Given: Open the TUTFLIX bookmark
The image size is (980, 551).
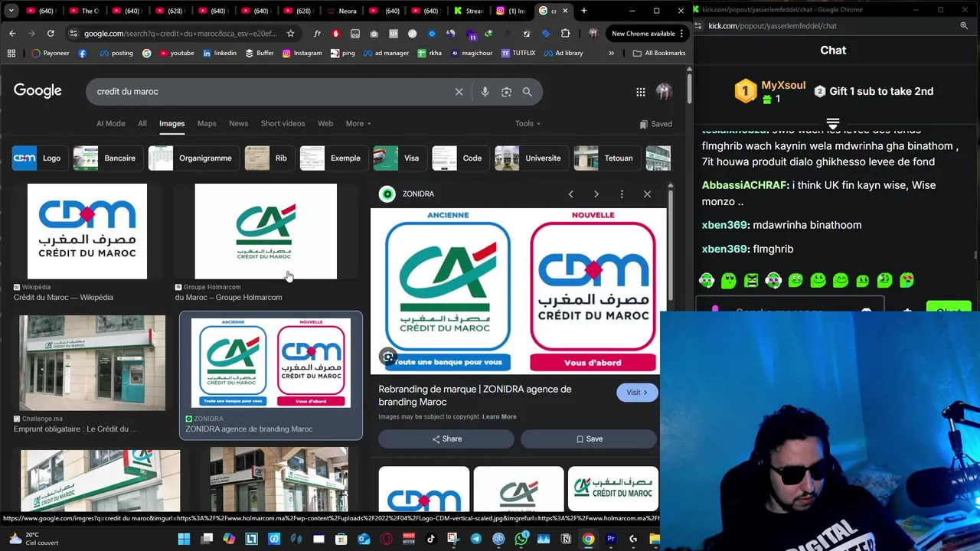Looking at the screenshot, I should (x=518, y=53).
